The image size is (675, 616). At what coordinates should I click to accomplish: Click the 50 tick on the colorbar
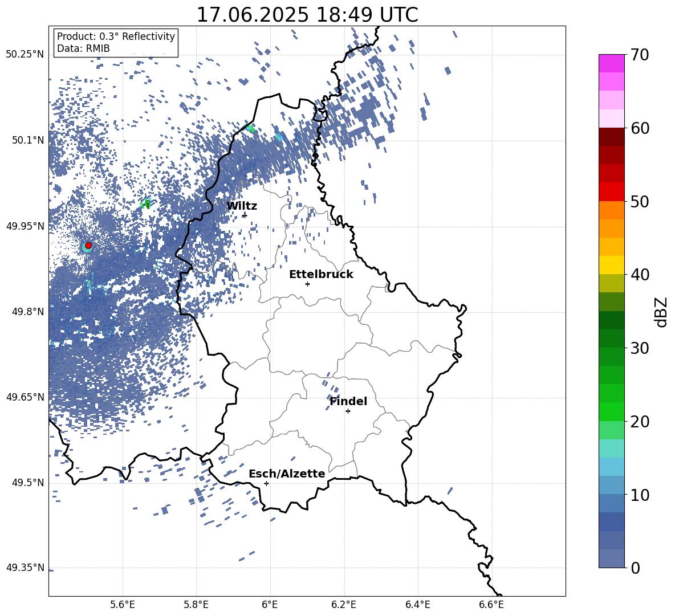pyautogui.click(x=640, y=201)
